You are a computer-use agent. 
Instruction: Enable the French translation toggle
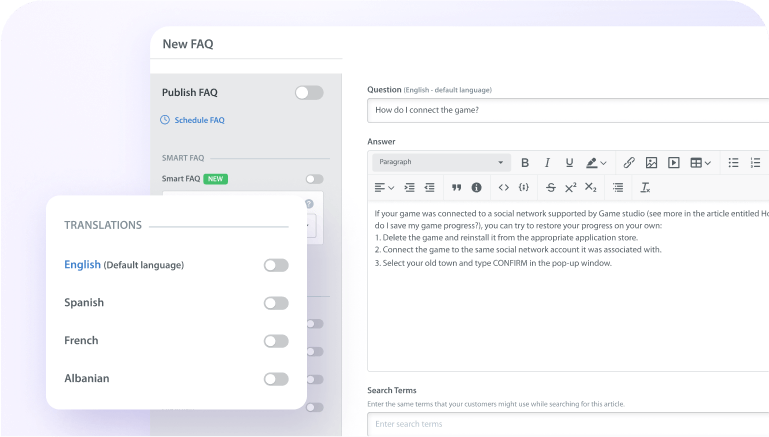click(x=276, y=341)
